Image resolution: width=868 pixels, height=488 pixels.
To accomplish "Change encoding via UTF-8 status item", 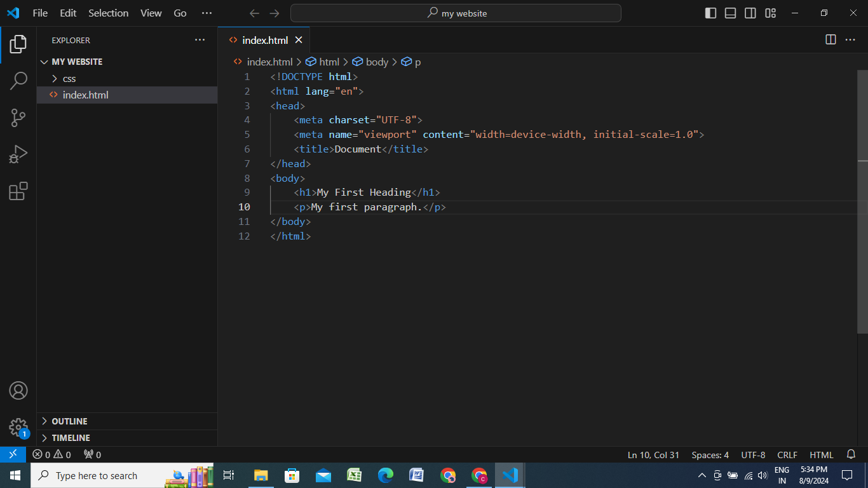I will tap(753, 455).
